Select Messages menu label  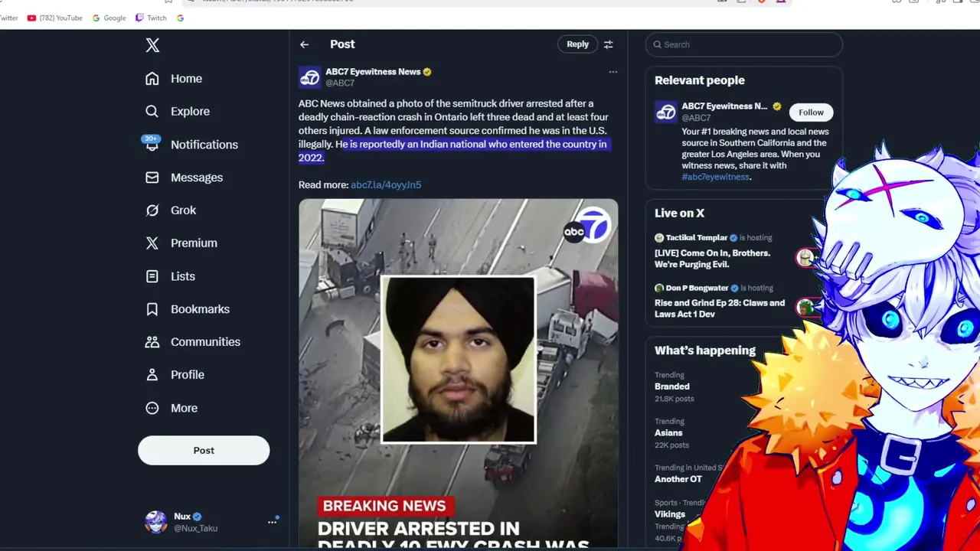pos(197,177)
